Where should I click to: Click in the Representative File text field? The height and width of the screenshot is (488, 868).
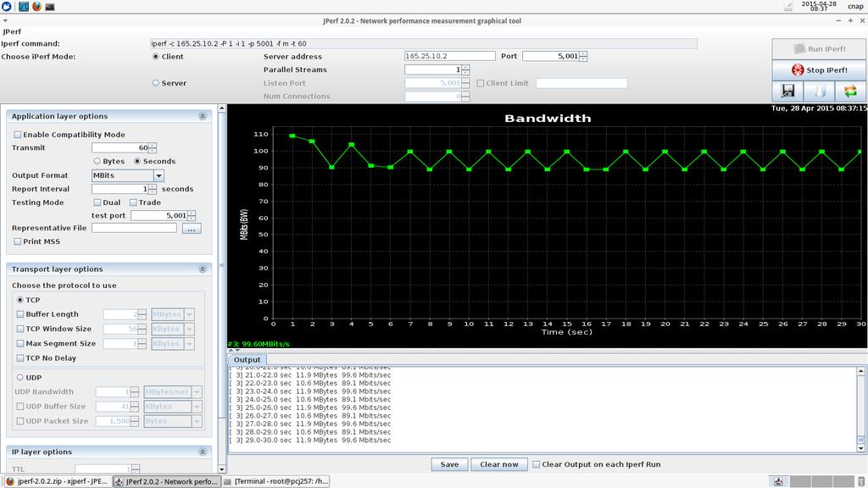coord(134,228)
